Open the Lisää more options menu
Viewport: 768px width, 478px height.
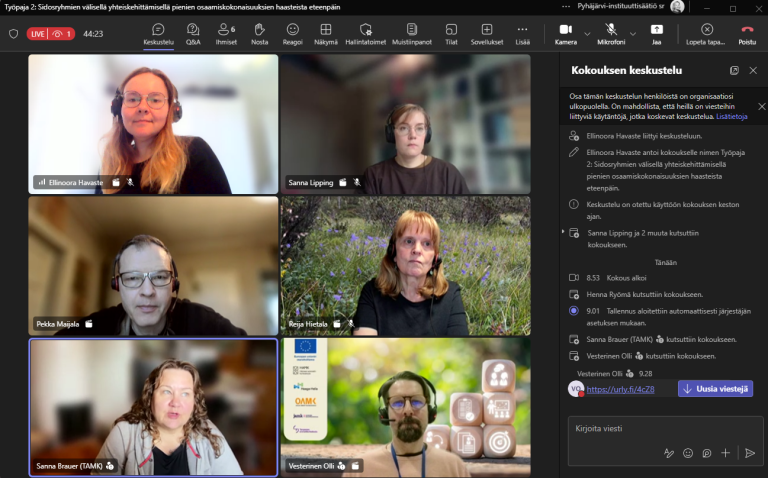click(x=523, y=34)
